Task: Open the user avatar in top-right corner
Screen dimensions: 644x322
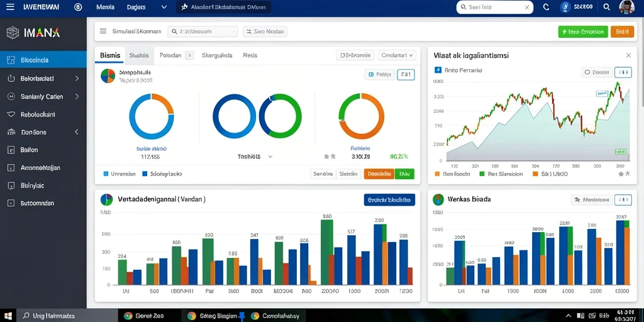Action: pos(627,7)
